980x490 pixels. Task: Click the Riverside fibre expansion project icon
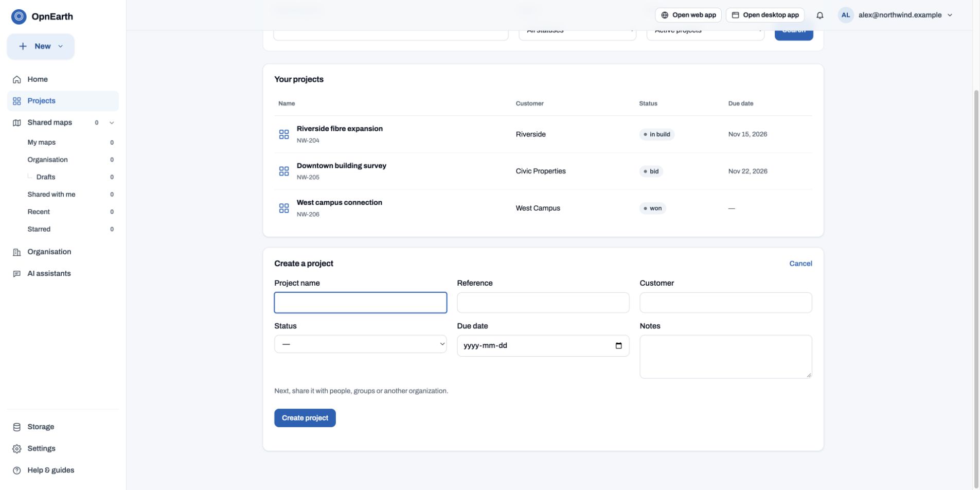click(x=284, y=134)
